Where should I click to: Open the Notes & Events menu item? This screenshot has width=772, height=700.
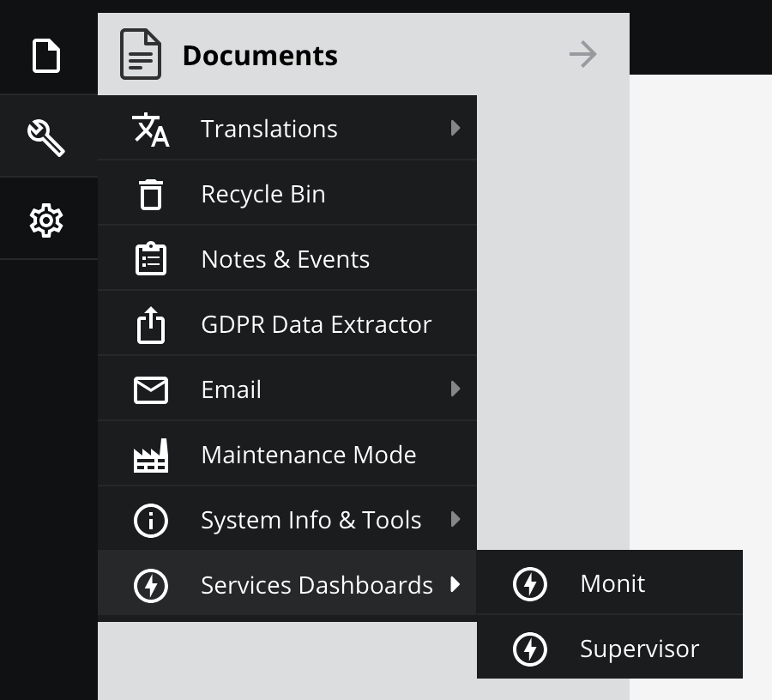[285, 259]
